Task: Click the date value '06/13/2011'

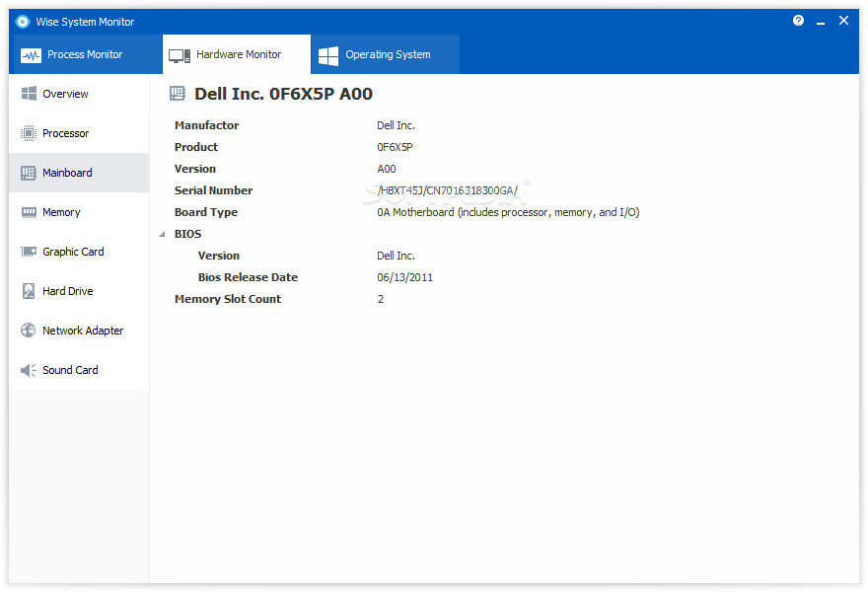Action: coord(404,277)
